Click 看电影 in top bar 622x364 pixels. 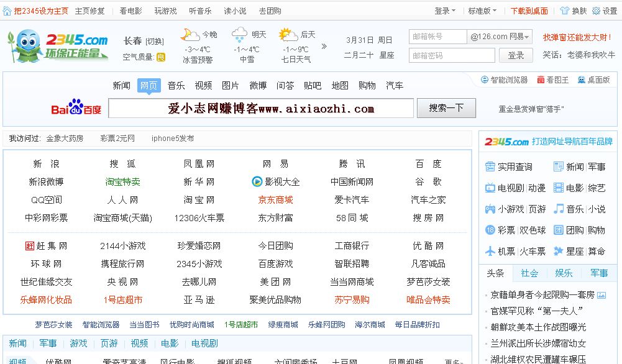pyautogui.click(x=130, y=11)
